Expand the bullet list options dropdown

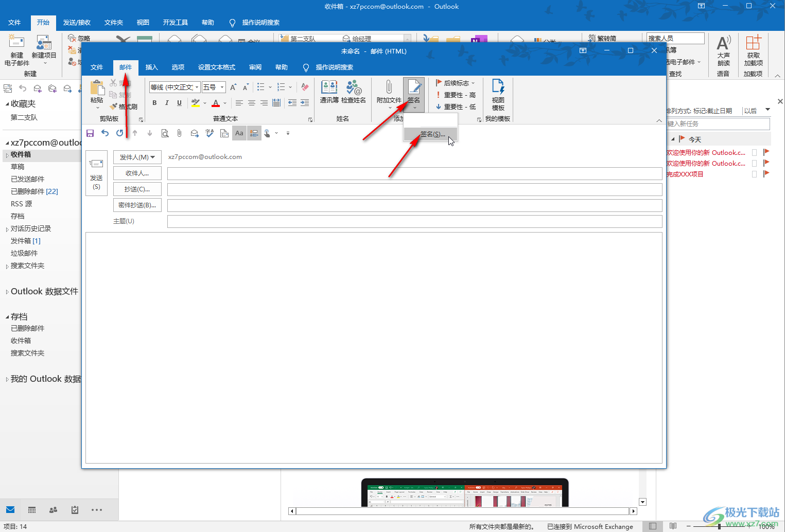click(270, 87)
